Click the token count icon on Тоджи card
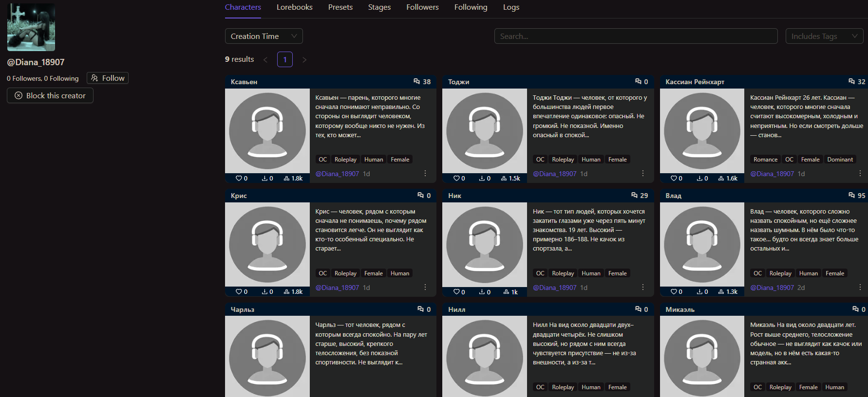Screen dimensions: 868x397 [x=504, y=178]
